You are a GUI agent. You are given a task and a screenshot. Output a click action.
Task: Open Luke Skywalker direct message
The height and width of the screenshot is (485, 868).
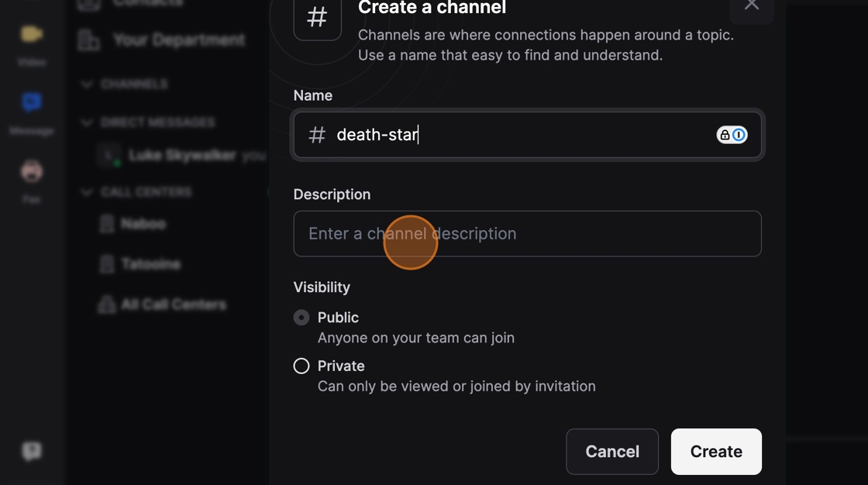click(181, 156)
